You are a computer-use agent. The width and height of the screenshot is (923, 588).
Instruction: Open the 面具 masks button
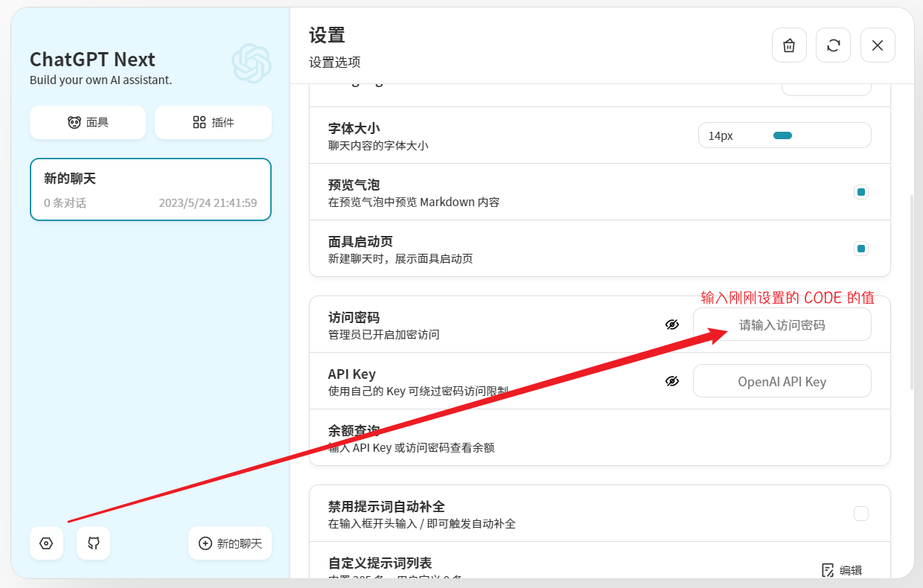click(x=88, y=122)
